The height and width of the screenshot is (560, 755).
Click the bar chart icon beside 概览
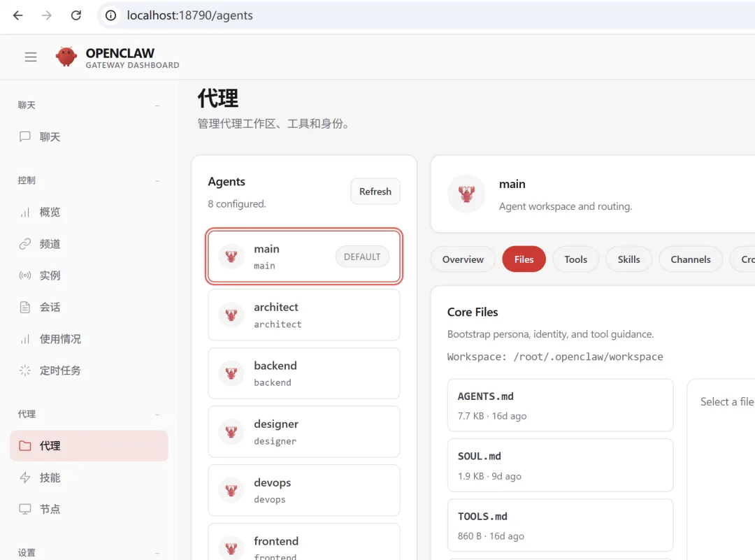[x=25, y=213]
